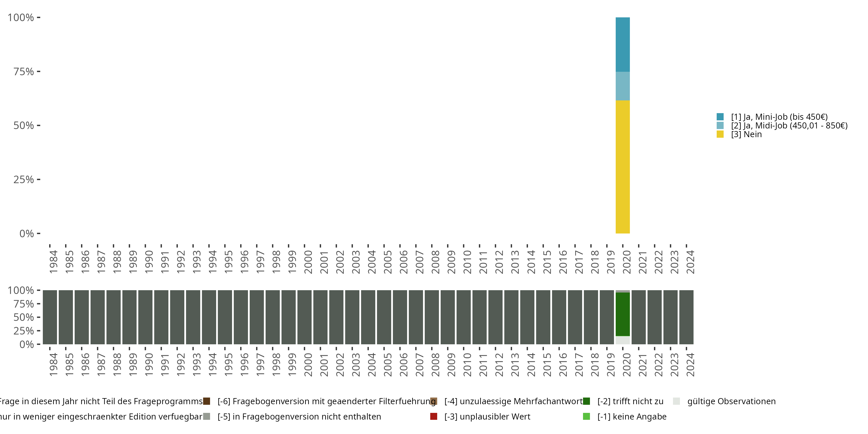Click the 2020 label on upper x-axis
The height and width of the screenshot is (434, 868).
tap(626, 262)
